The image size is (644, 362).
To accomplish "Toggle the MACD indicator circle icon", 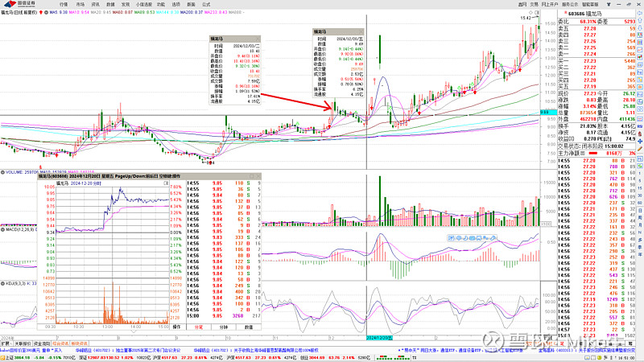I will [x=2, y=230].
